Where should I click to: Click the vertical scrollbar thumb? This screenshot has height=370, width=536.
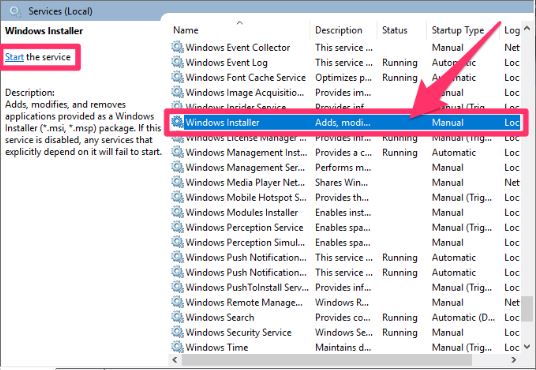tap(527, 309)
